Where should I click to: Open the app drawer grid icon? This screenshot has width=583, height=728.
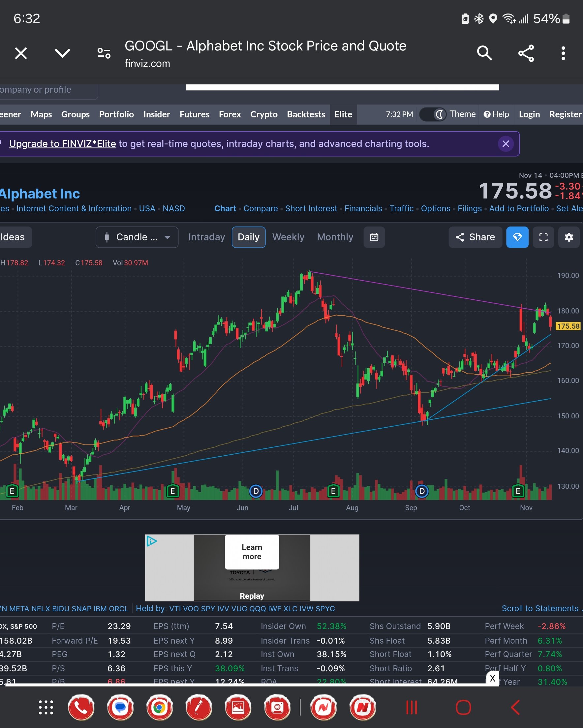point(46,708)
